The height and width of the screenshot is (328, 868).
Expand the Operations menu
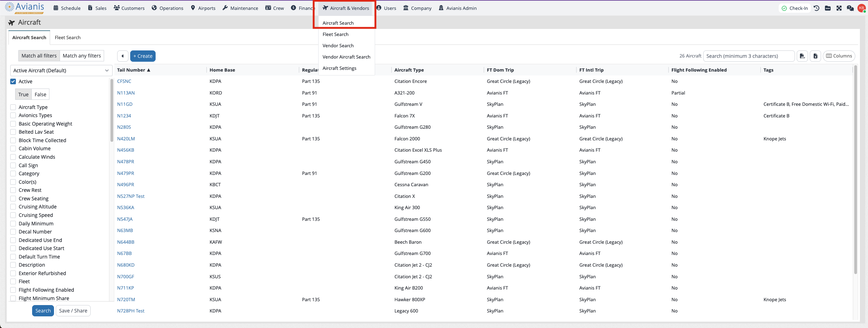[x=168, y=8]
